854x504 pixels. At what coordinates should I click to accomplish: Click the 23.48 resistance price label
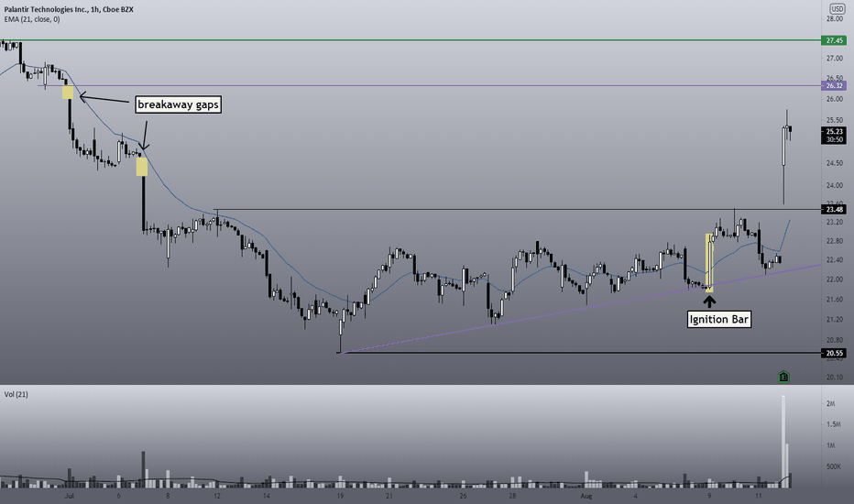tap(833, 210)
